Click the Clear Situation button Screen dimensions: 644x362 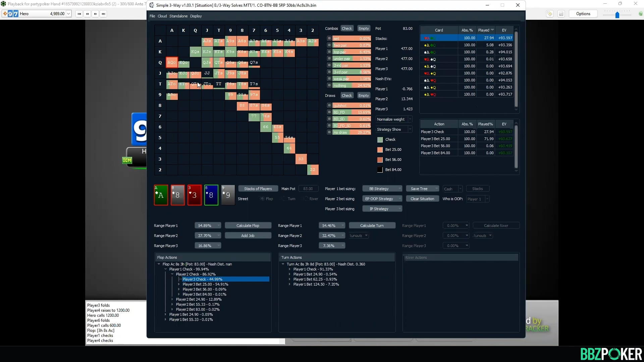pyautogui.click(x=422, y=199)
